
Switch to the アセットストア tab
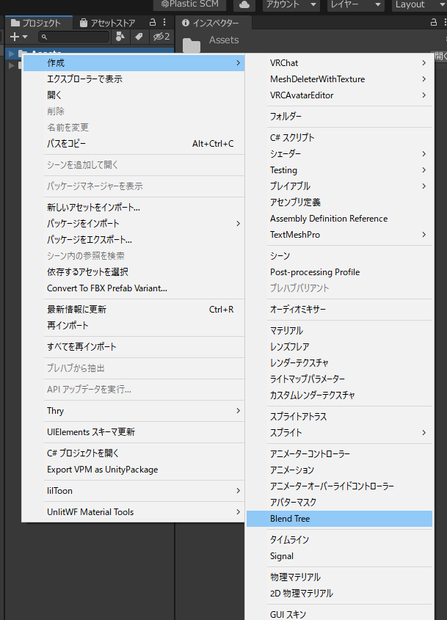coord(108,23)
